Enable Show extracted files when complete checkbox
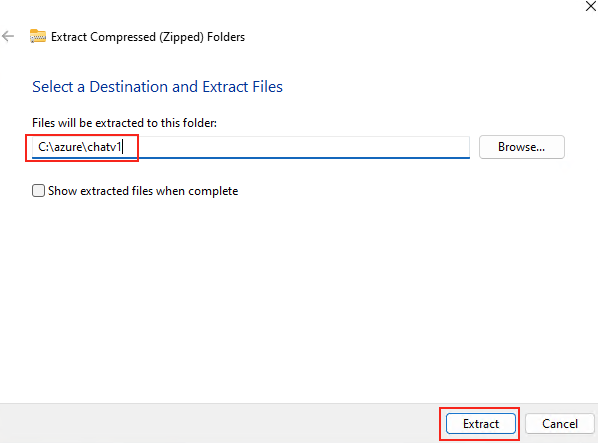This screenshot has height=443, width=598. (x=38, y=191)
